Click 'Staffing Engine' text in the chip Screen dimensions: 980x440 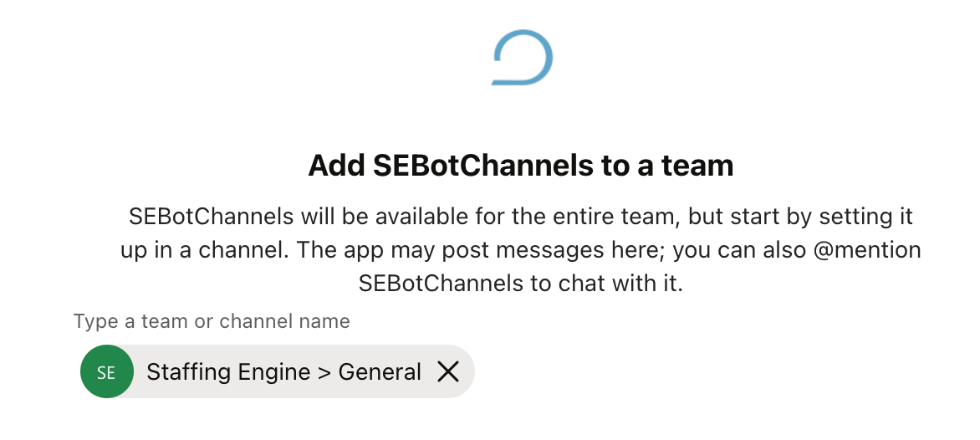point(228,372)
